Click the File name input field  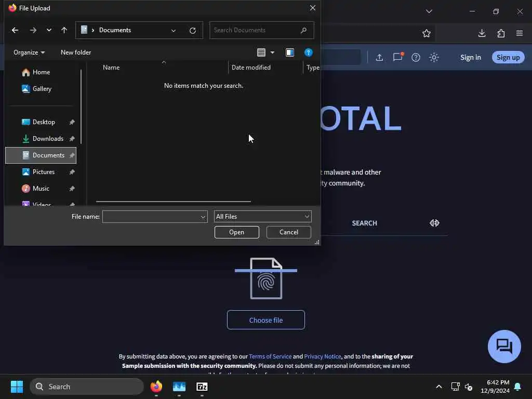151,217
